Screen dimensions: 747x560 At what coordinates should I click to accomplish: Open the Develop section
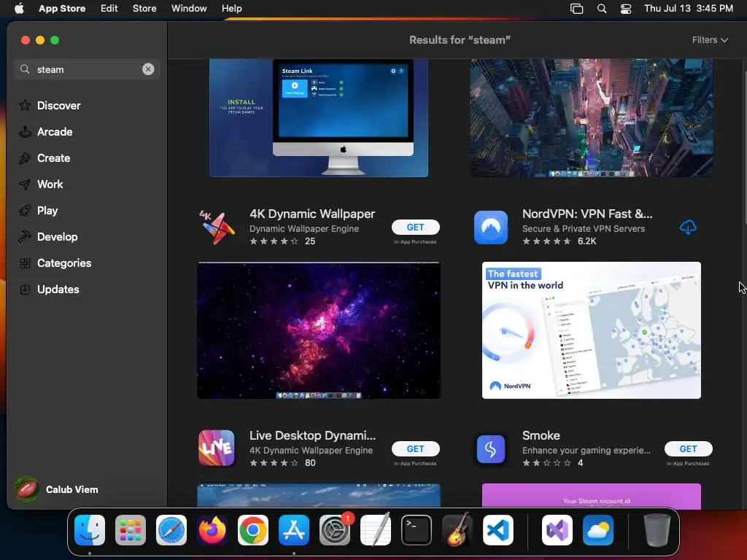pyautogui.click(x=48, y=237)
